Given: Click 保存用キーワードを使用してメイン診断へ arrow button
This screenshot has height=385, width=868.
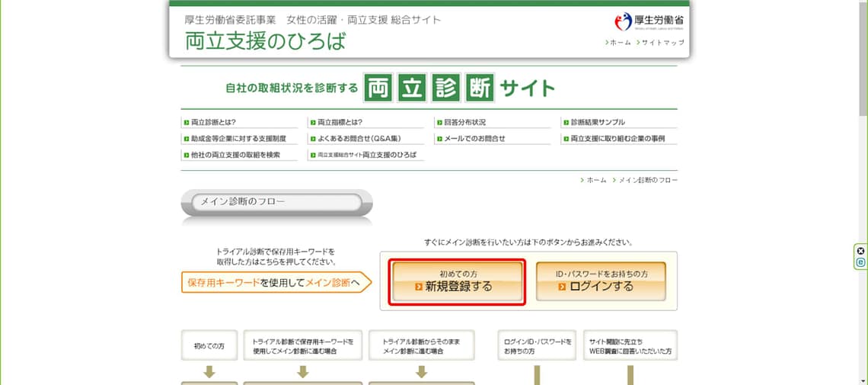Looking at the screenshot, I should (x=276, y=283).
